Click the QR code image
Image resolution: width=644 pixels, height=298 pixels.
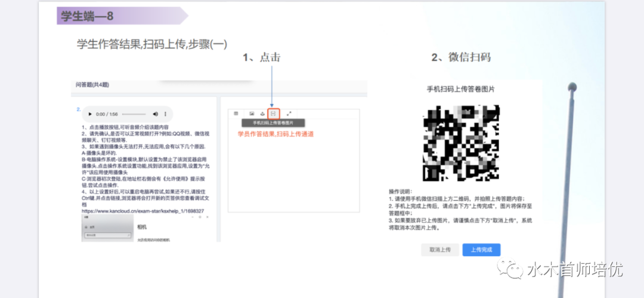[x=461, y=143]
